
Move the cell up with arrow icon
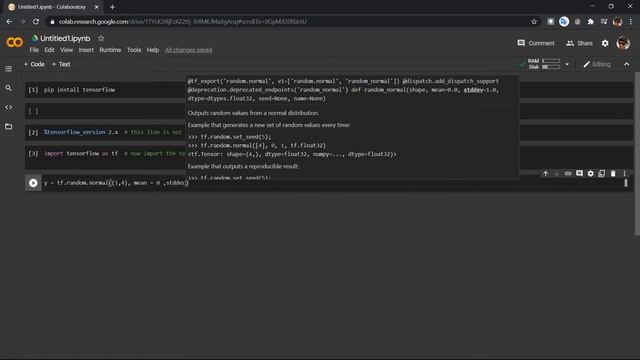(x=546, y=173)
